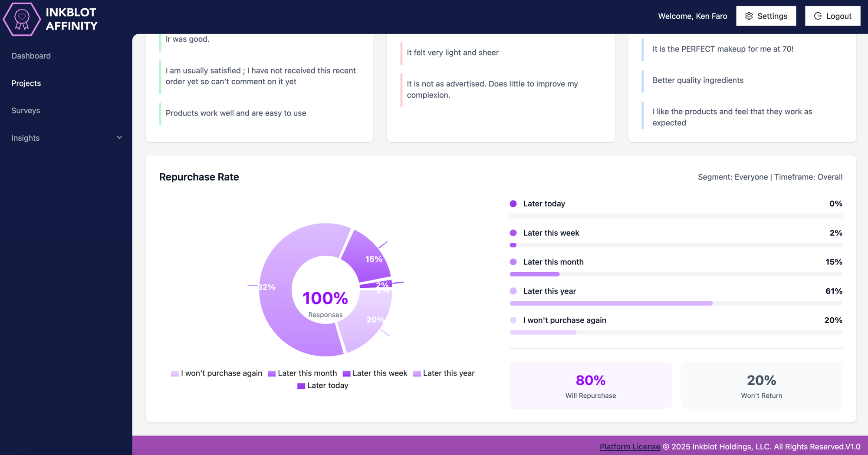Click the Inkblot Affinity ribbon logo icon
This screenshot has width=868, height=455.
pyautogui.click(x=22, y=19)
